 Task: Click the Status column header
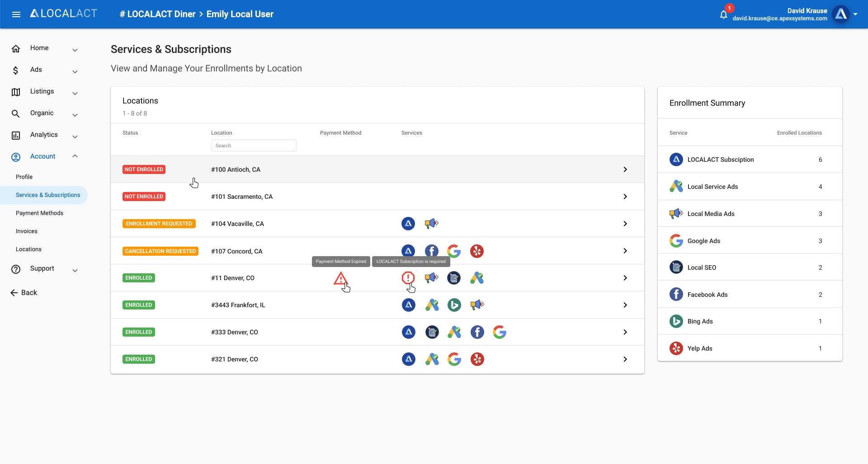pyautogui.click(x=130, y=133)
